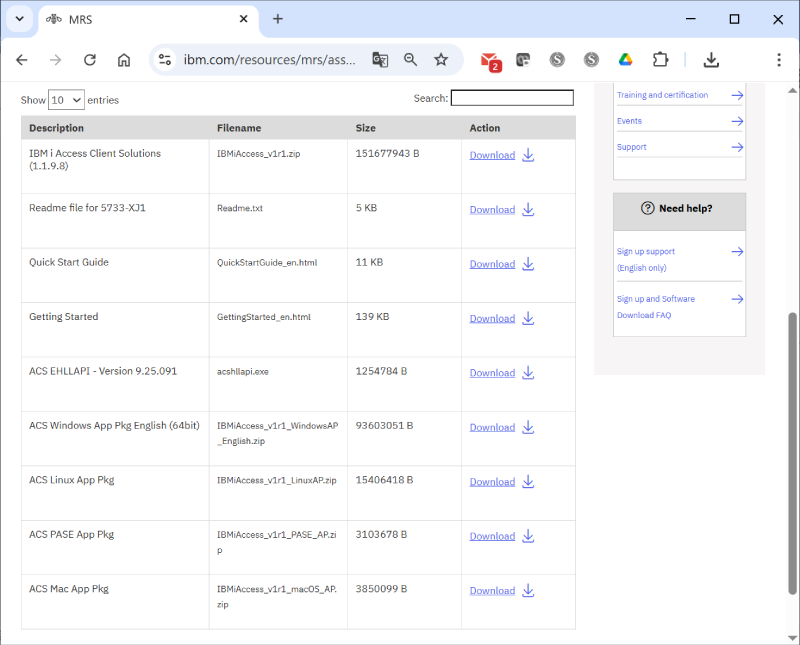Open the tab search dropdown

coord(19,19)
